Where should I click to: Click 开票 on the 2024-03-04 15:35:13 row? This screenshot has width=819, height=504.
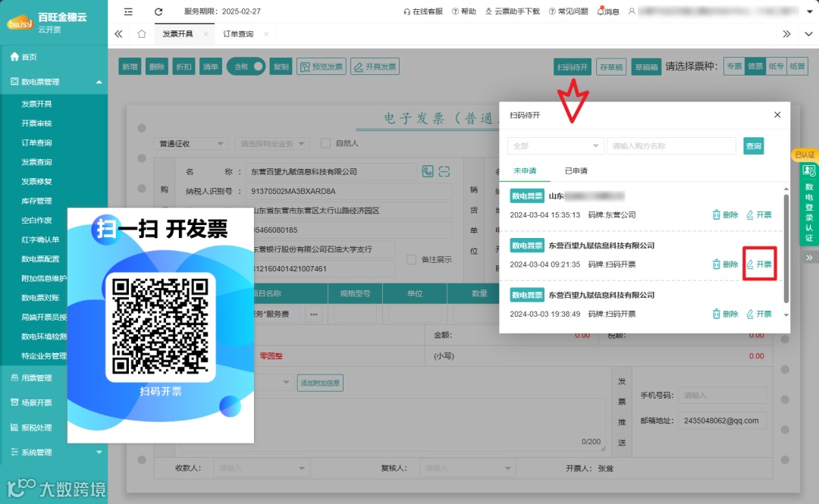[x=759, y=214]
